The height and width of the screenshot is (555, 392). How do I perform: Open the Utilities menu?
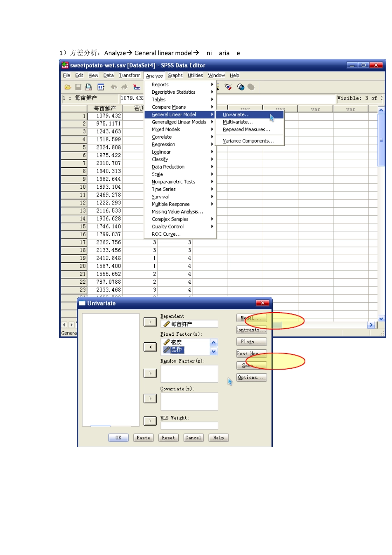pos(195,76)
